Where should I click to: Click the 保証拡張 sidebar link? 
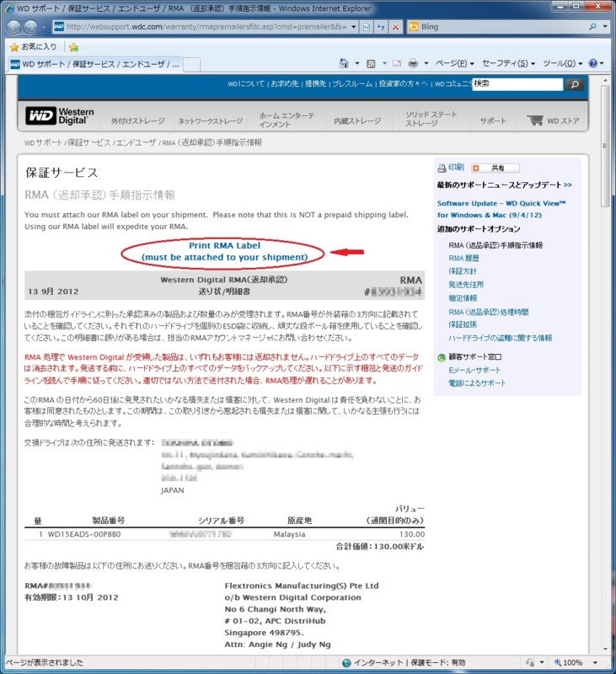pyautogui.click(x=463, y=324)
